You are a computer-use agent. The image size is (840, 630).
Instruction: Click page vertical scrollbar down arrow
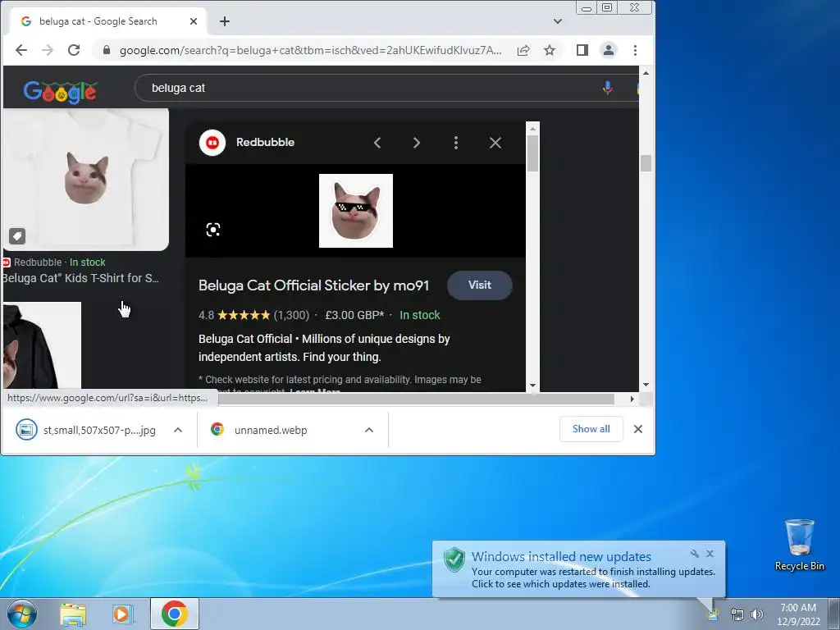coord(646,385)
